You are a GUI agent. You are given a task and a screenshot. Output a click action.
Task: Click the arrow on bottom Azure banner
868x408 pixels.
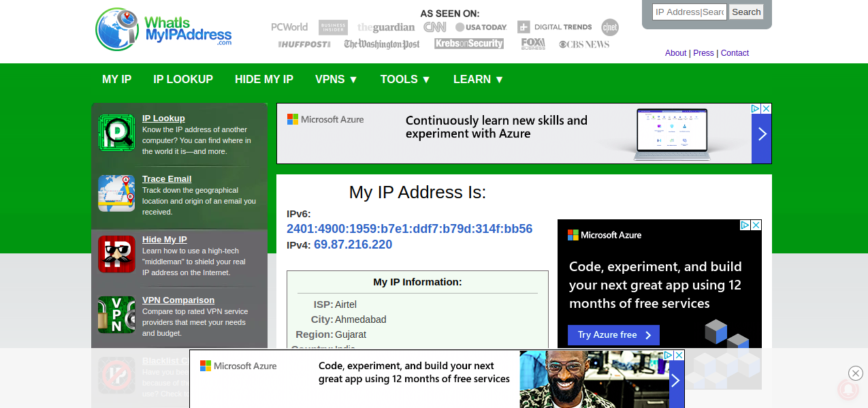[676, 381]
